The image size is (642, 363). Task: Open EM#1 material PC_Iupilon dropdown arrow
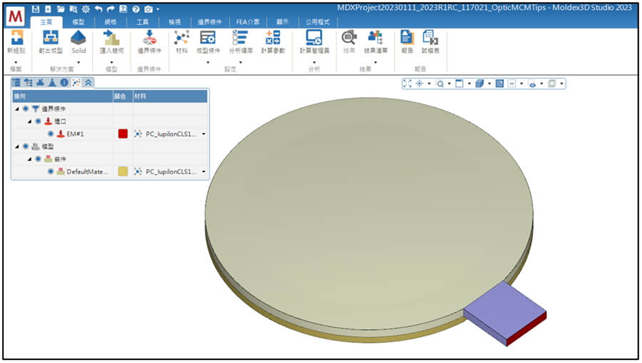coord(203,134)
